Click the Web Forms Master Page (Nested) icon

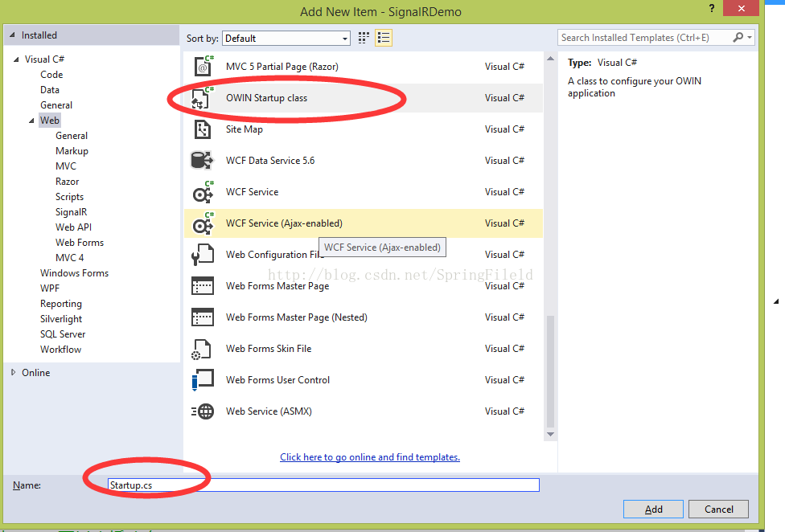(x=203, y=317)
